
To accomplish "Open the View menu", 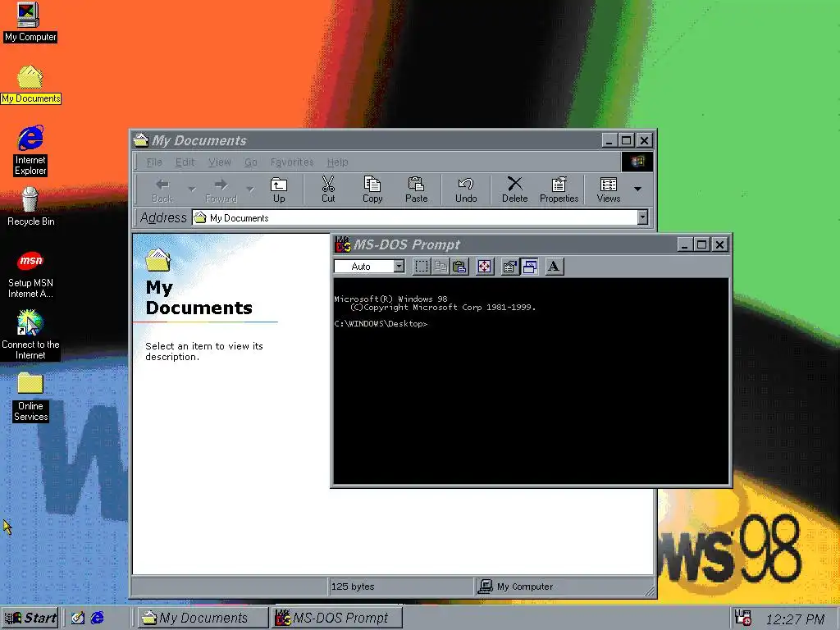I will coord(219,162).
